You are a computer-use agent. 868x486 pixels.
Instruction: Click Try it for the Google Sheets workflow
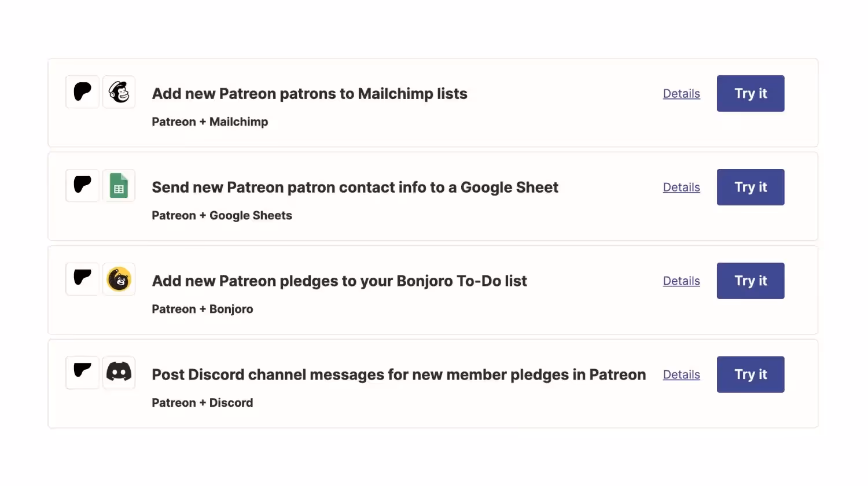tap(751, 187)
